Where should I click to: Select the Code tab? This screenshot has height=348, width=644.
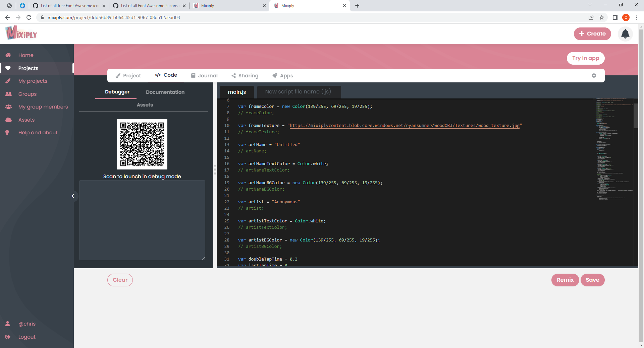pyautogui.click(x=166, y=75)
